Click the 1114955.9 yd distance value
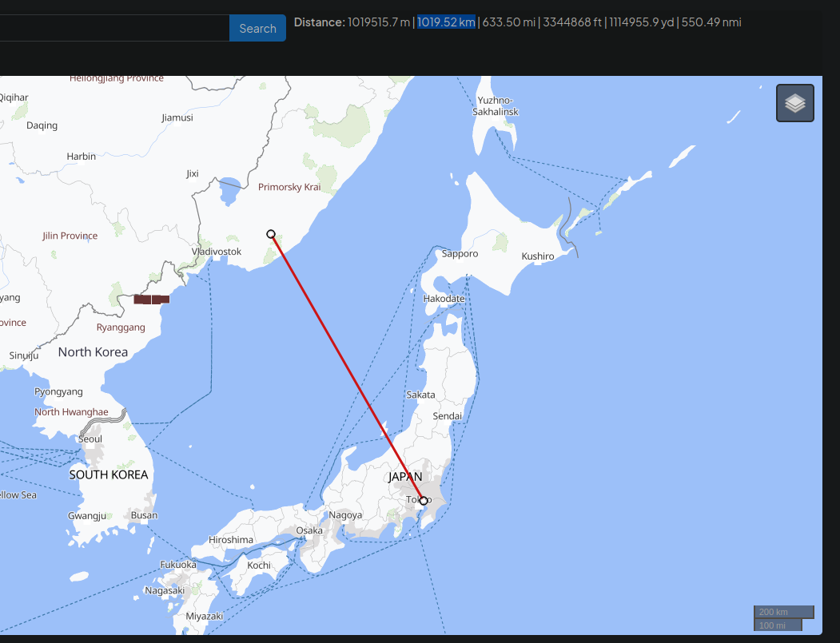This screenshot has width=840, height=643. click(x=641, y=22)
